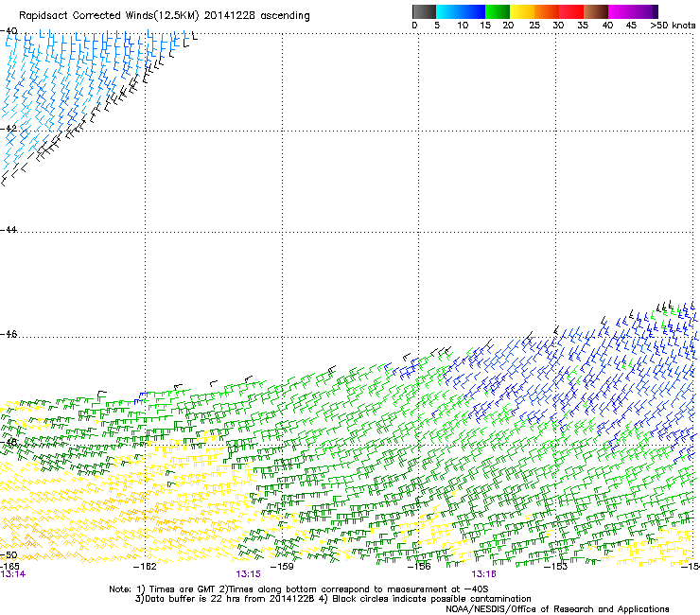Click the 'Times are GMT' note line
This screenshot has width=700, height=615.
tap(299, 589)
